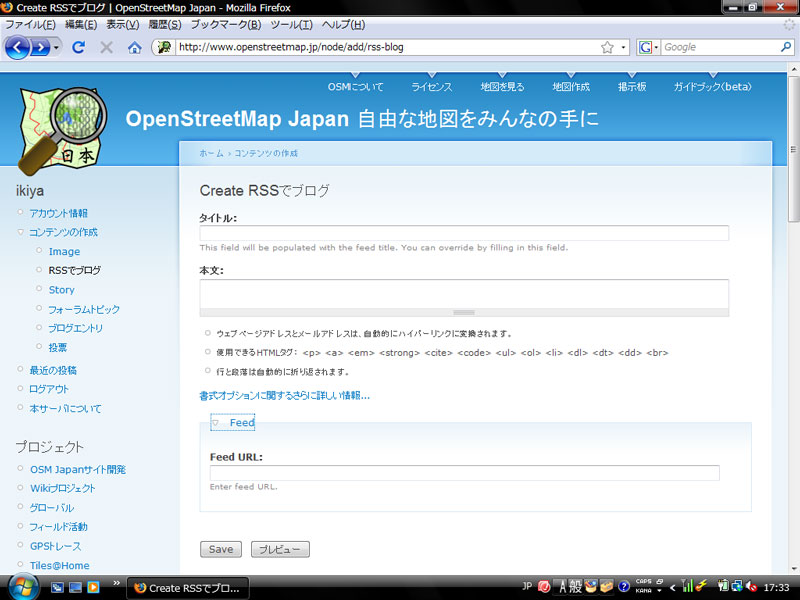Open the 地図作成 navigation tab
Viewport: 800px width, 600px height.
pyautogui.click(x=571, y=87)
